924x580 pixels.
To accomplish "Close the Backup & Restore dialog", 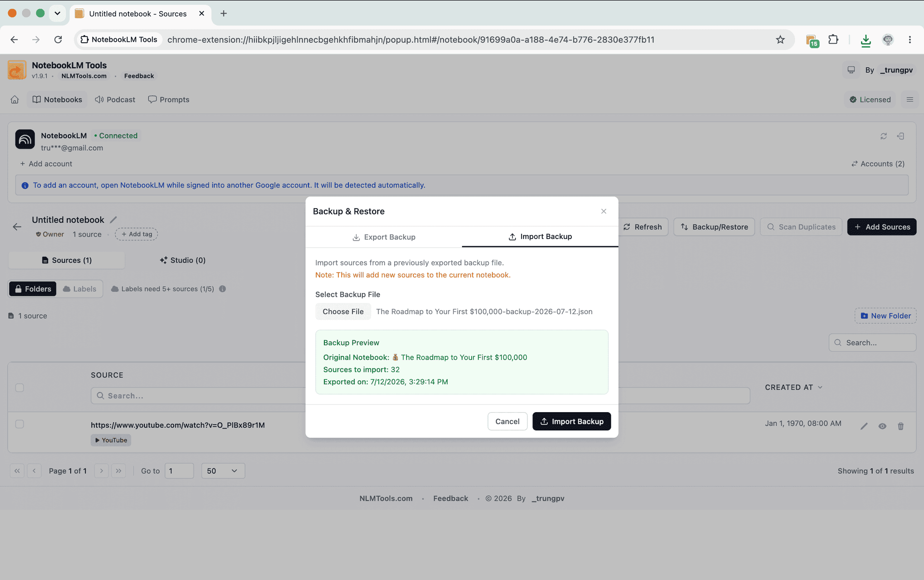I will (603, 211).
